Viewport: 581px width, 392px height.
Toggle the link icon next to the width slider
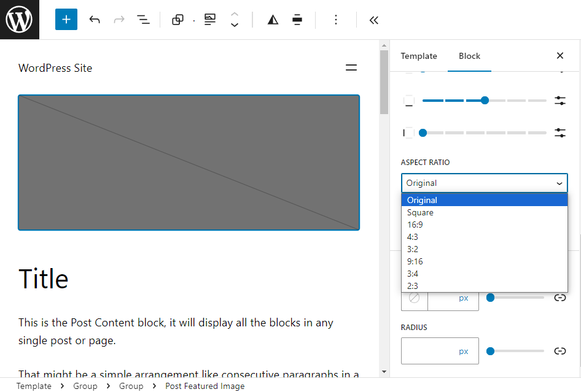560,298
